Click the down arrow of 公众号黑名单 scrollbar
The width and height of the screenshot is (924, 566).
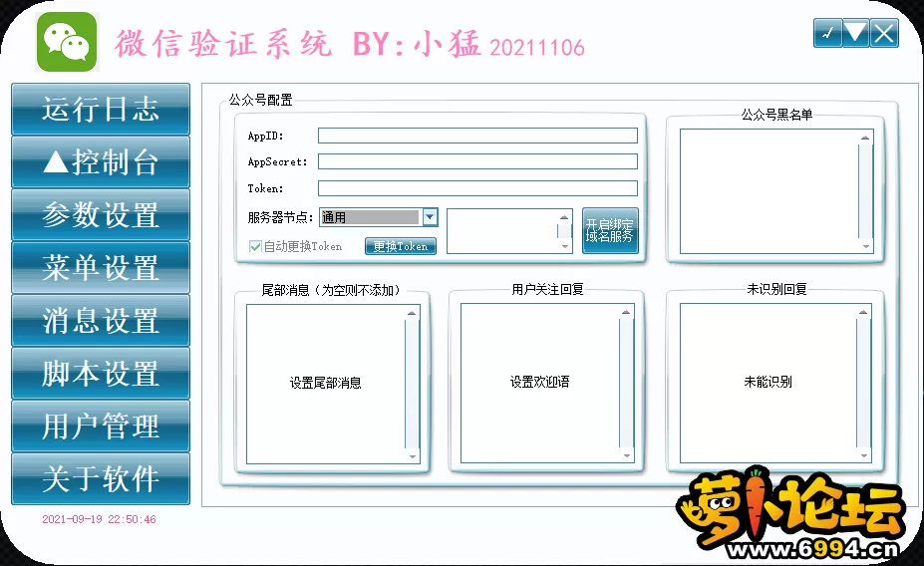click(865, 246)
